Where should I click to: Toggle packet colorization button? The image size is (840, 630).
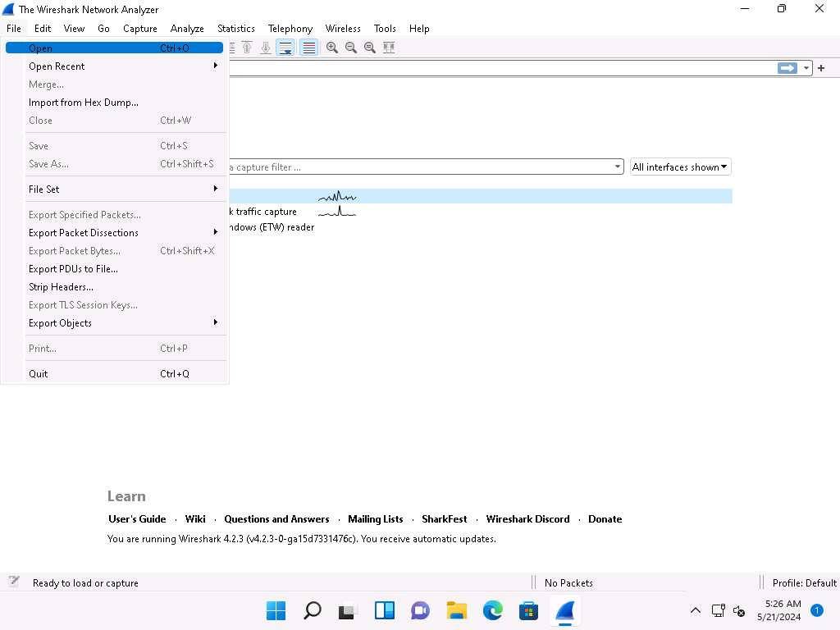click(308, 48)
